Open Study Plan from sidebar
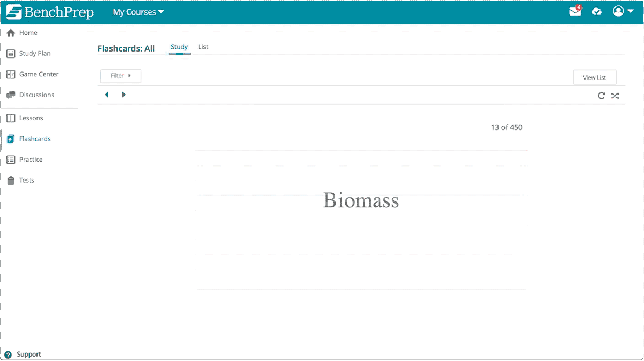Image resolution: width=644 pixels, height=361 pixels. [34, 54]
